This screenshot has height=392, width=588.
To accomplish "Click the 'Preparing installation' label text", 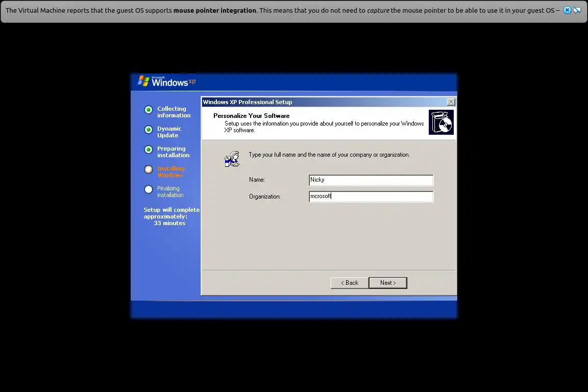I will click(173, 152).
